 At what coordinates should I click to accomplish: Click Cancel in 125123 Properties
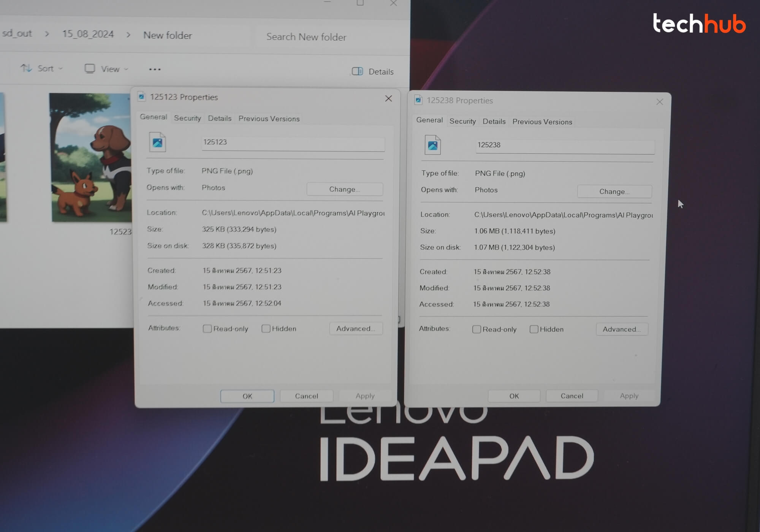pos(307,396)
